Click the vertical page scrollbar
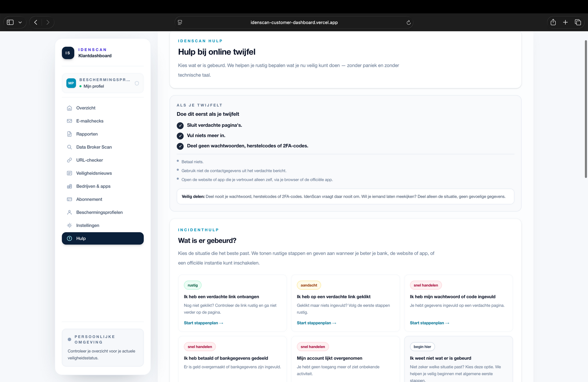The image size is (588, 382). click(586, 109)
